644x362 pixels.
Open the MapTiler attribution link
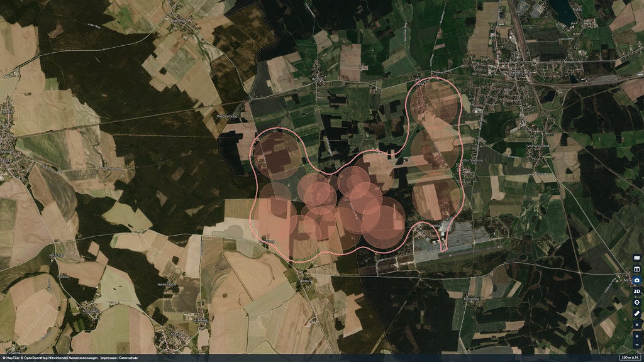[10, 358]
